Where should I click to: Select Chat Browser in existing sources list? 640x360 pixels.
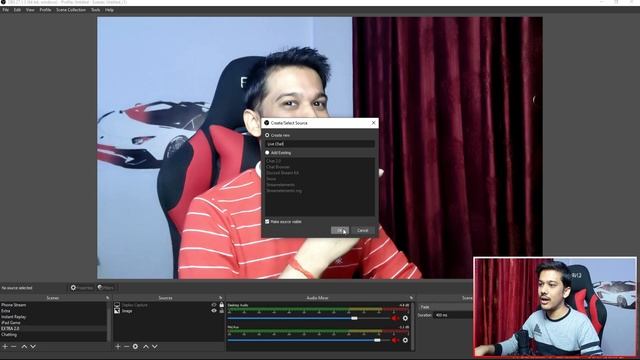click(320, 167)
